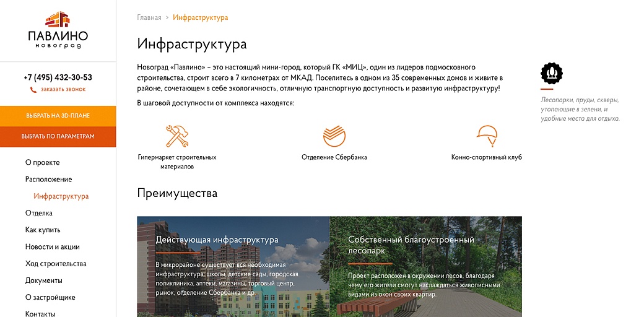
Task: Open Новости и акции in sidebar
Action: (x=52, y=246)
